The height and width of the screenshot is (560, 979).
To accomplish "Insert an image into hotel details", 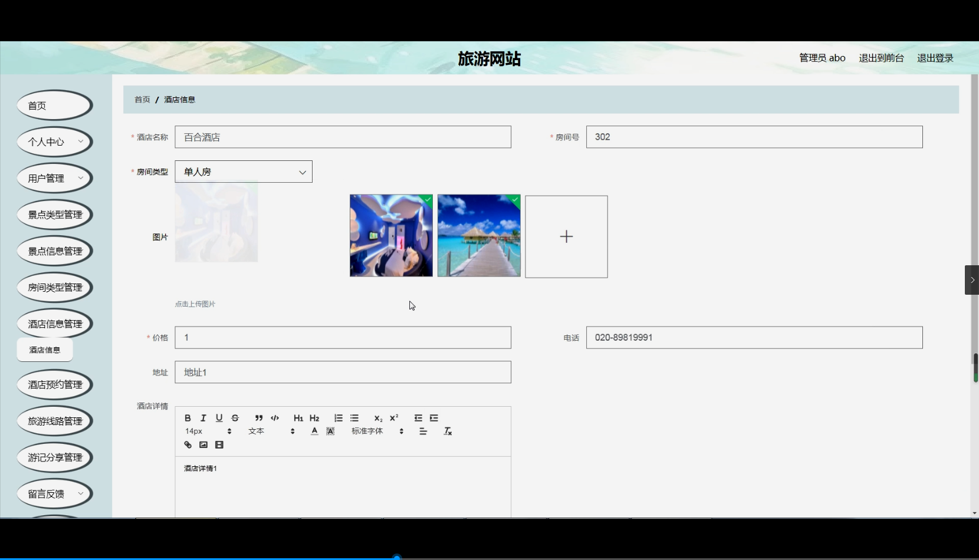I will [x=203, y=445].
